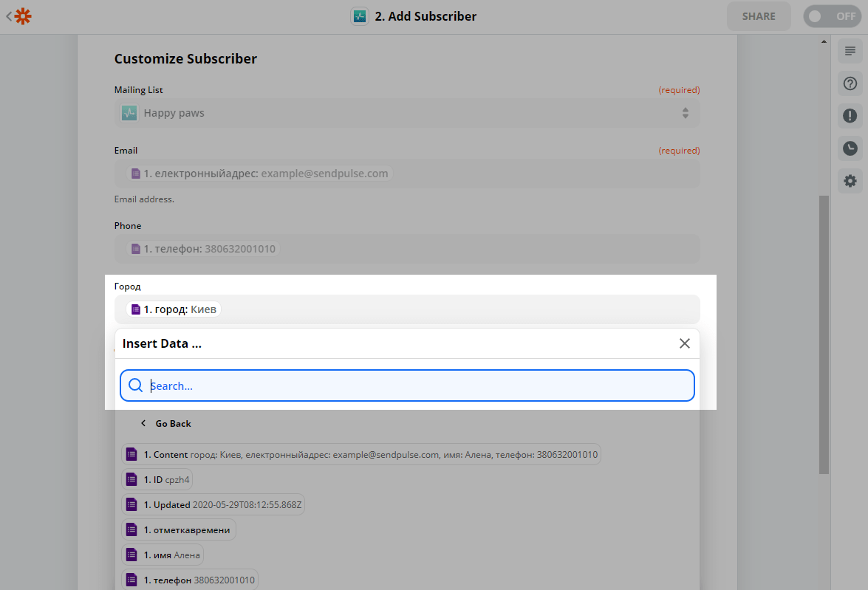Click the Go Back link
This screenshot has height=590, width=868.
click(x=173, y=424)
